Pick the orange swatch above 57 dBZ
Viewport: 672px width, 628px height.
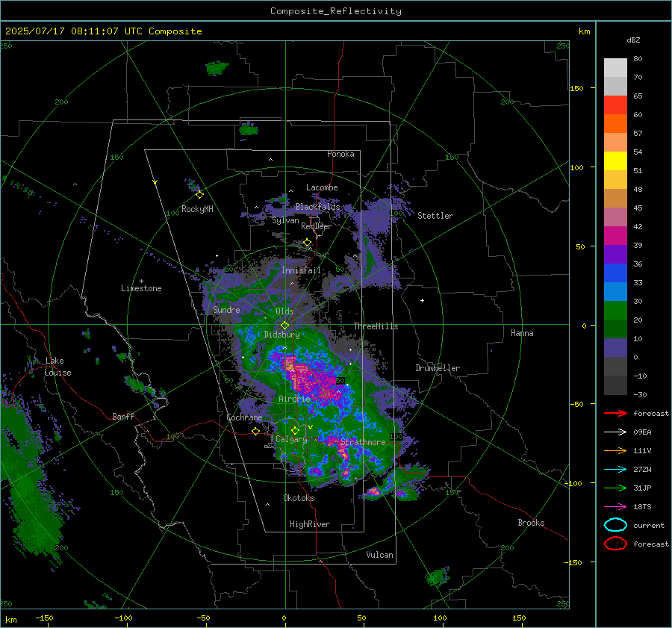coord(615,123)
